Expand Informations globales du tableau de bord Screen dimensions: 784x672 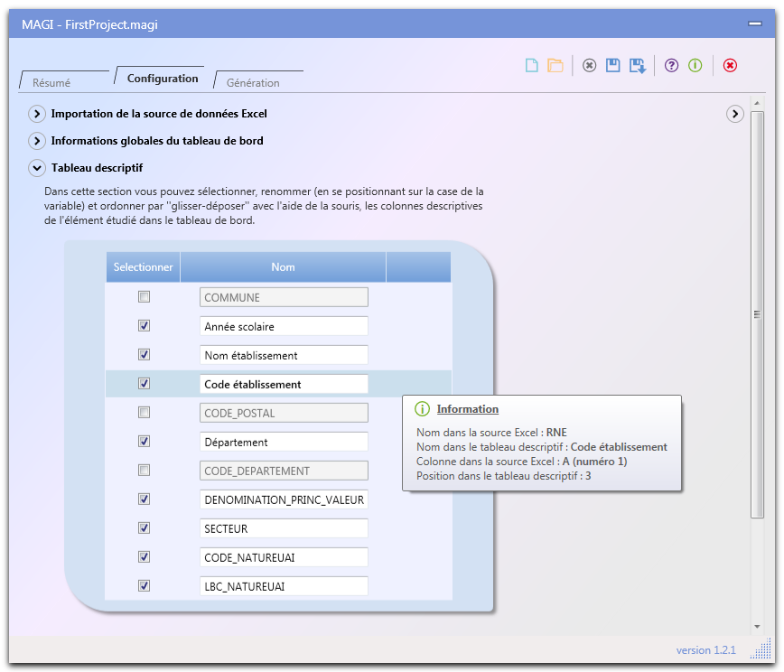click(37, 141)
